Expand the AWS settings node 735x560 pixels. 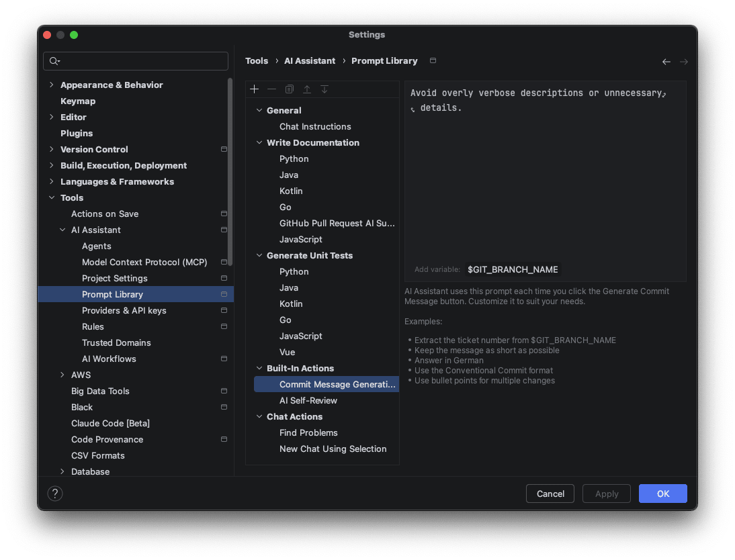pos(62,375)
